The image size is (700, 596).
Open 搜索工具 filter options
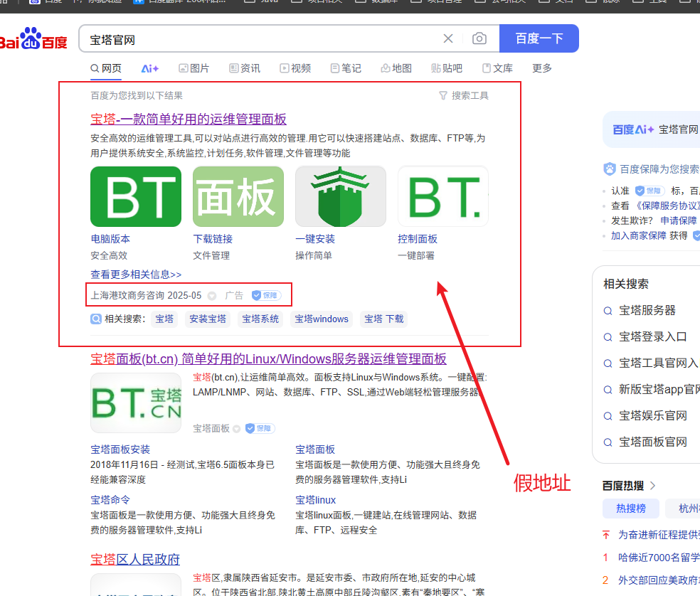pos(464,95)
